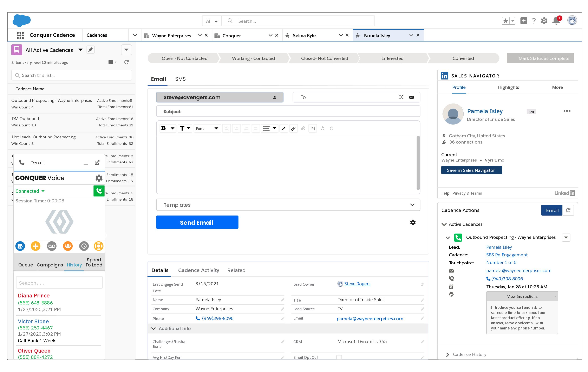Open the Templates dropdown
588x372 pixels.
tap(288, 205)
